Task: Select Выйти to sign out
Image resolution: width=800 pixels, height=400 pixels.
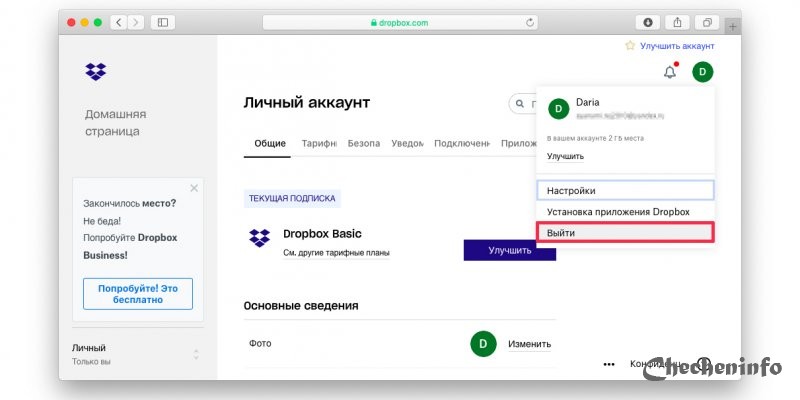Action: (625, 232)
